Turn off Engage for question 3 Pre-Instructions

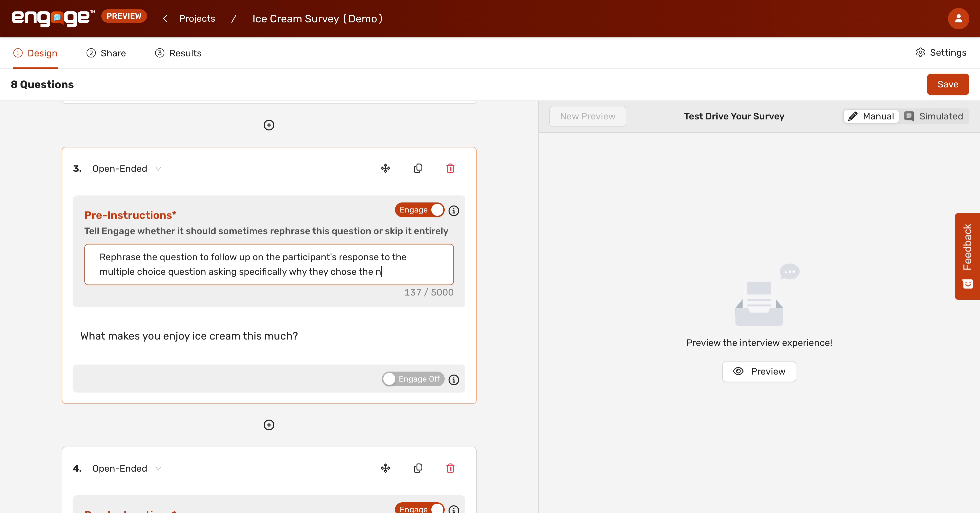[x=419, y=210]
